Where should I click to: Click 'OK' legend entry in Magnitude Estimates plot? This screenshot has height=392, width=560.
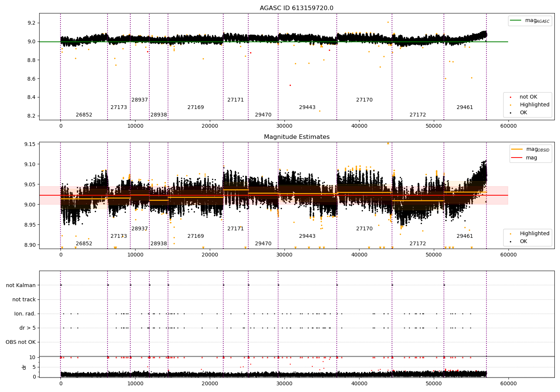(x=523, y=242)
